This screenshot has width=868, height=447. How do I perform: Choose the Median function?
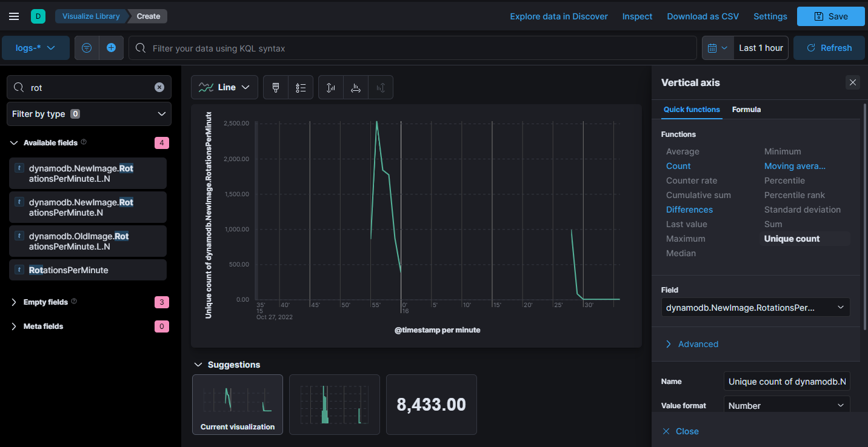(681, 253)
